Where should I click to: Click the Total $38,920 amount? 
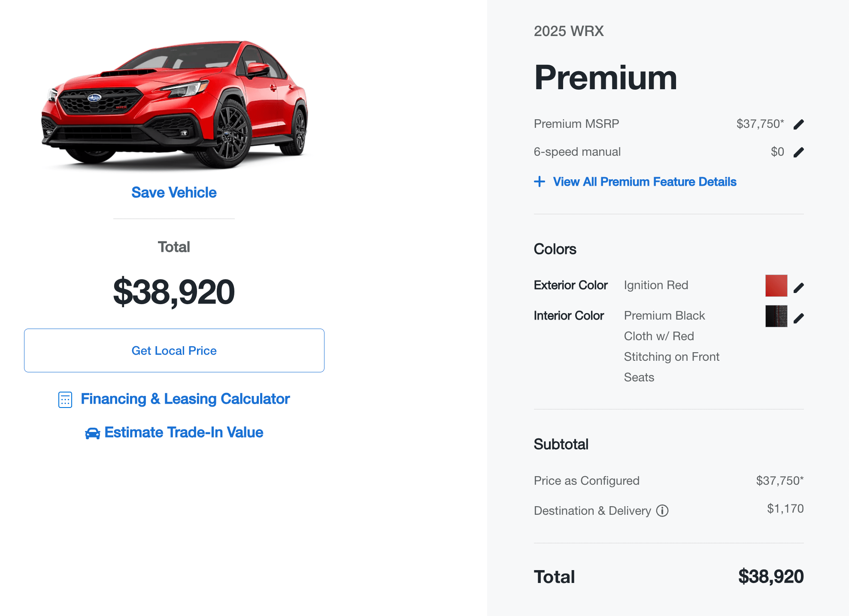[x=771, y=577]
